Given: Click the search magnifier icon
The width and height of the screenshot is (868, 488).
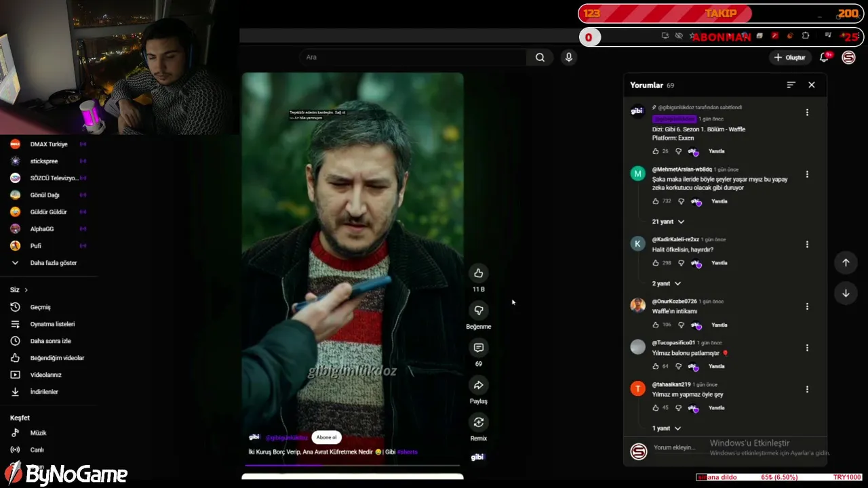Looking at the screenshot, I should pos(540,58).
